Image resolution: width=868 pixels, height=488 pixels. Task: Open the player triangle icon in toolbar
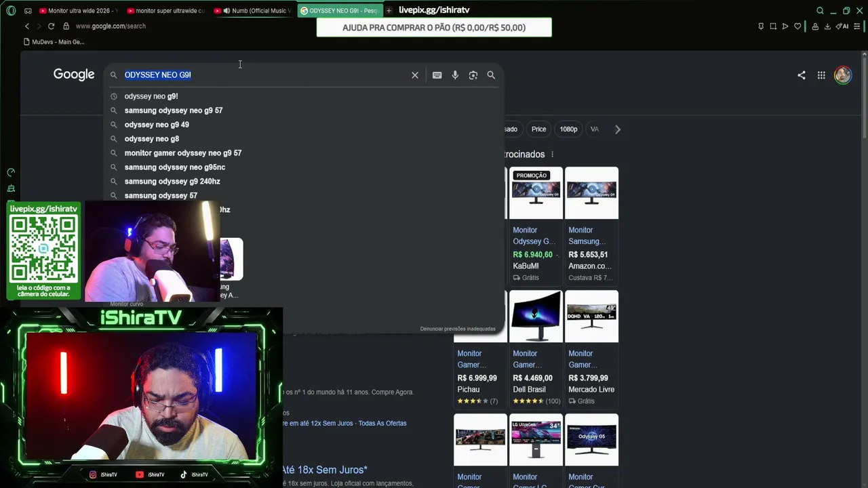coord(785,26)
